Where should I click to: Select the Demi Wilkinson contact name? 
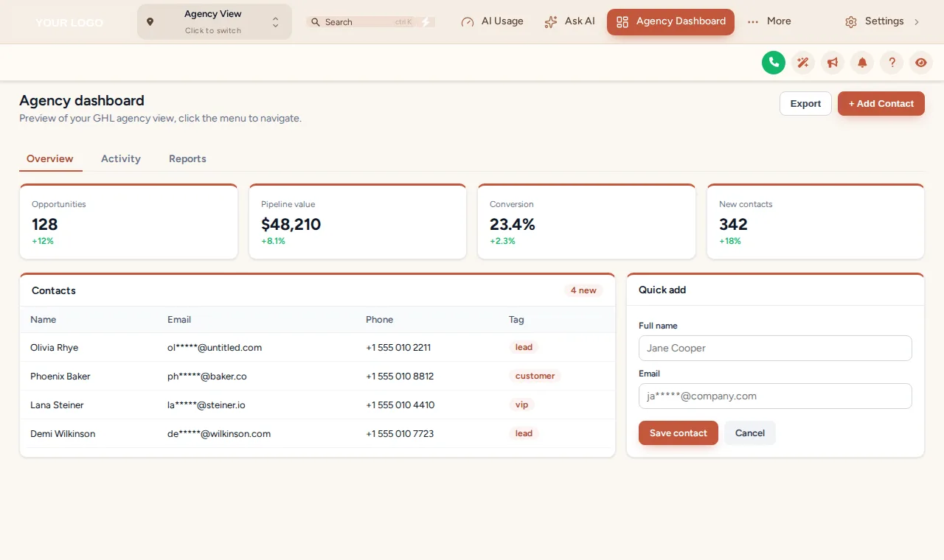click(63, 434)
